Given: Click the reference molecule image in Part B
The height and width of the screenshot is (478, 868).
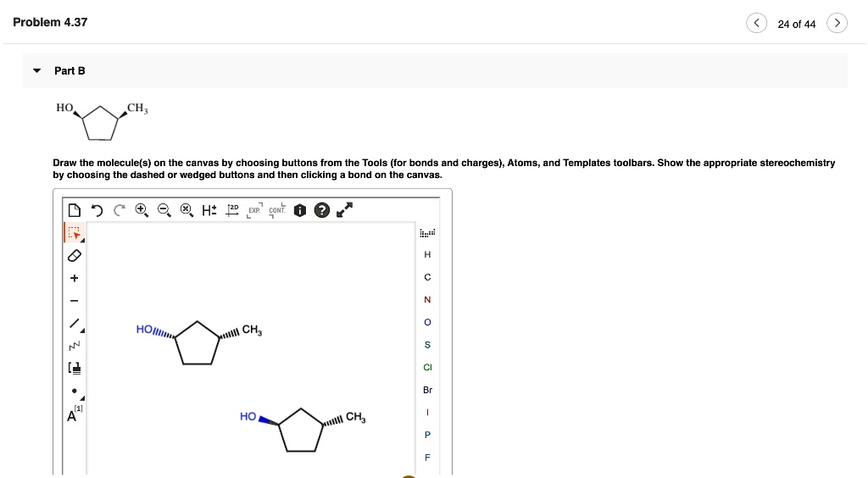Looking at the screenshot, I should pyautogui.click(x=102, y=120).
